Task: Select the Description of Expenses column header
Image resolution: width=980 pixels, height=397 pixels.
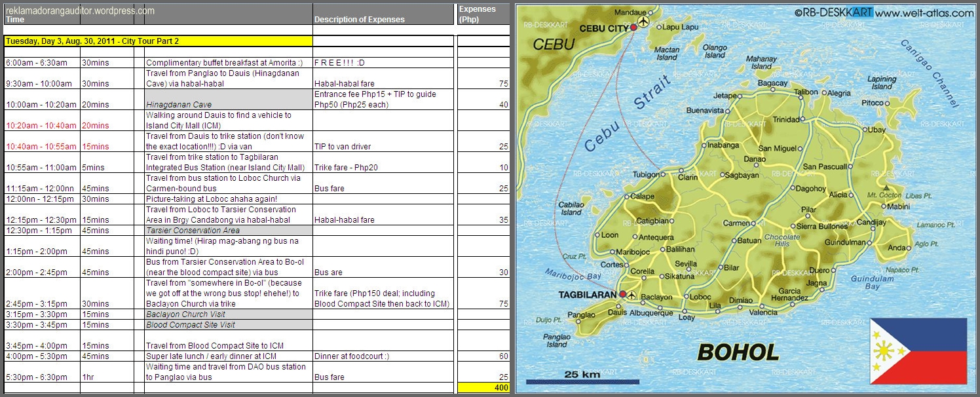Action: (x=359, y=20)
